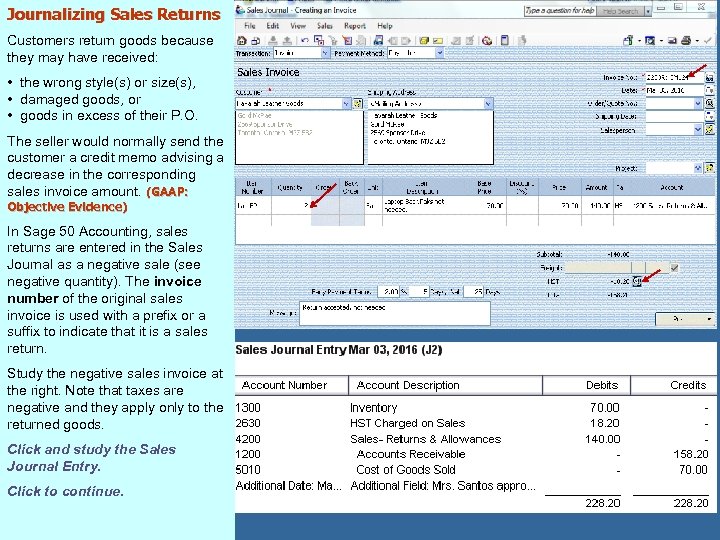Open the Edit menu
720x540 pixels.
pyautogui.click(x=273, y=26)
